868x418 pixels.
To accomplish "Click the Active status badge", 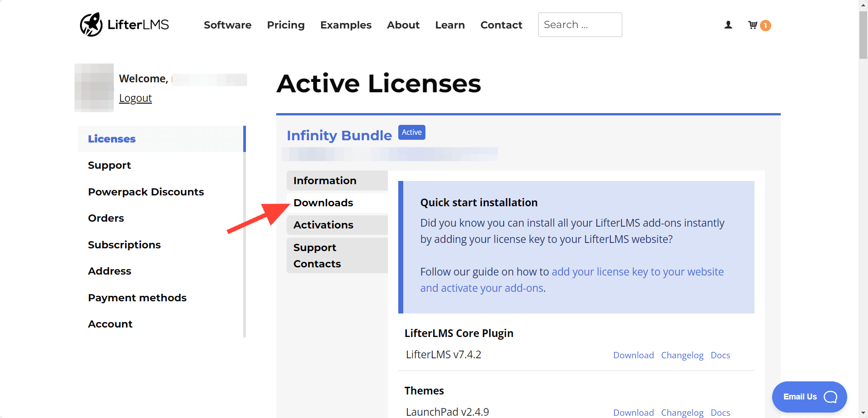I will click(412, 132).
